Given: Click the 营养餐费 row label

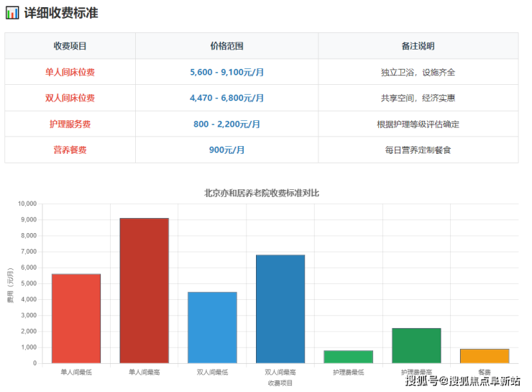Looking at the screenshot, I should pos(70,150).
